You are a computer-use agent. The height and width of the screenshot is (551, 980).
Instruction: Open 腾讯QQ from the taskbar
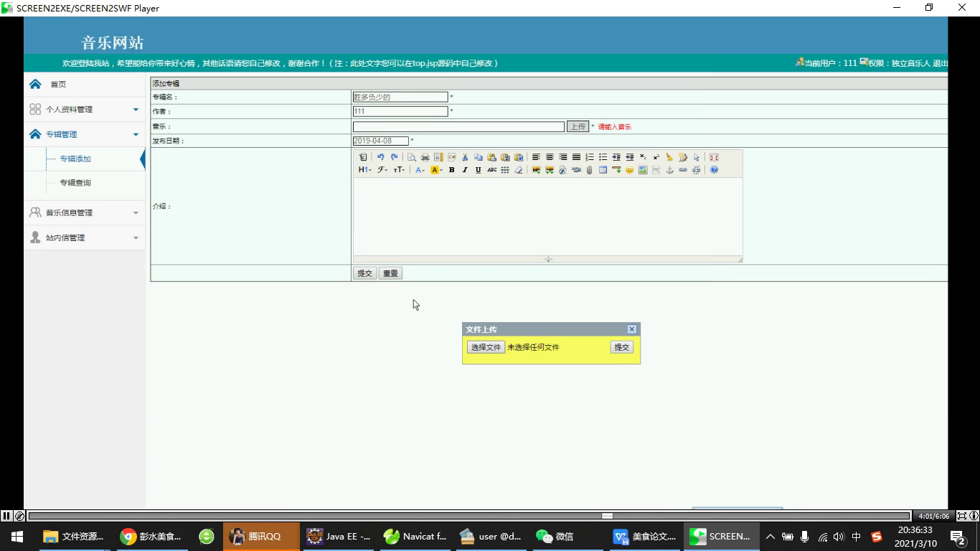(261, 536)
